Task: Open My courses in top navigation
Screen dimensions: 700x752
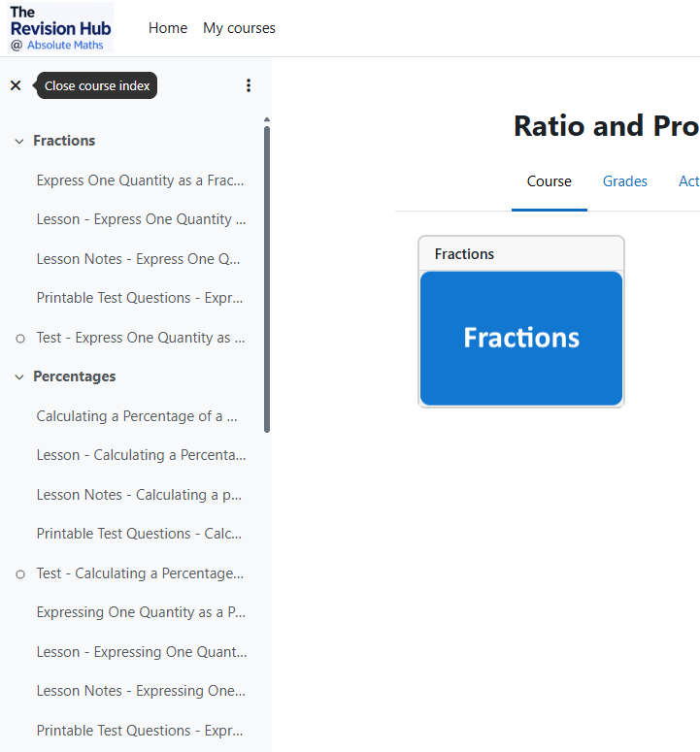Action: (x=239, y=28)
